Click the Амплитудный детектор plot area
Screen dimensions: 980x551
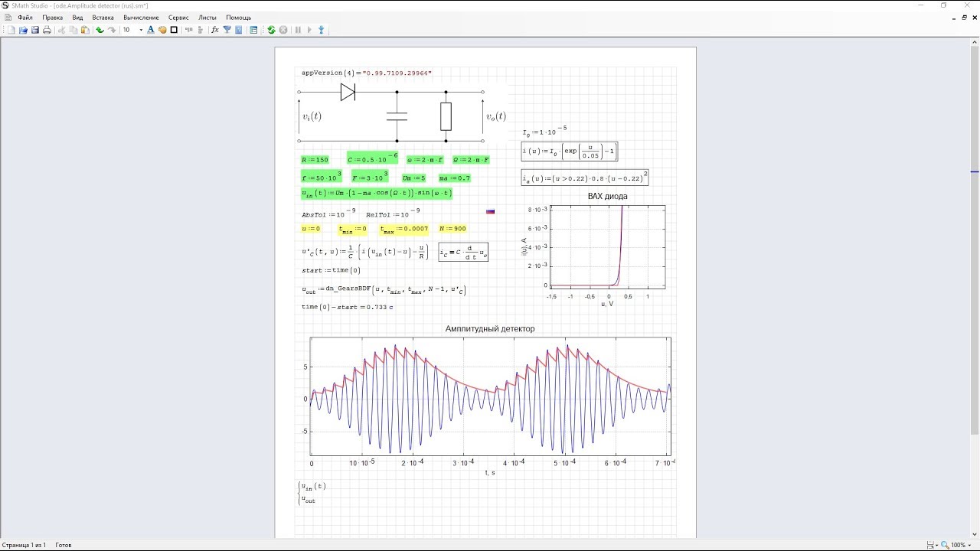click(490, 398)
